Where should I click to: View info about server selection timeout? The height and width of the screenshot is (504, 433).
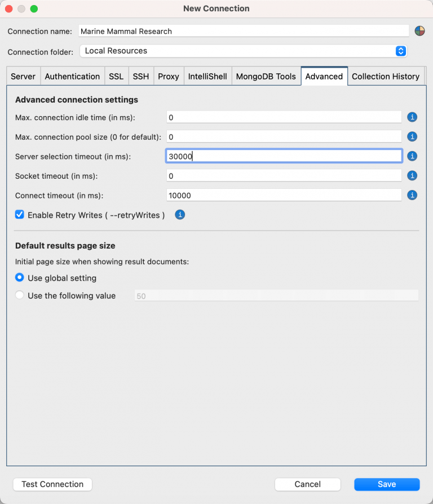[x=412, y=156]
